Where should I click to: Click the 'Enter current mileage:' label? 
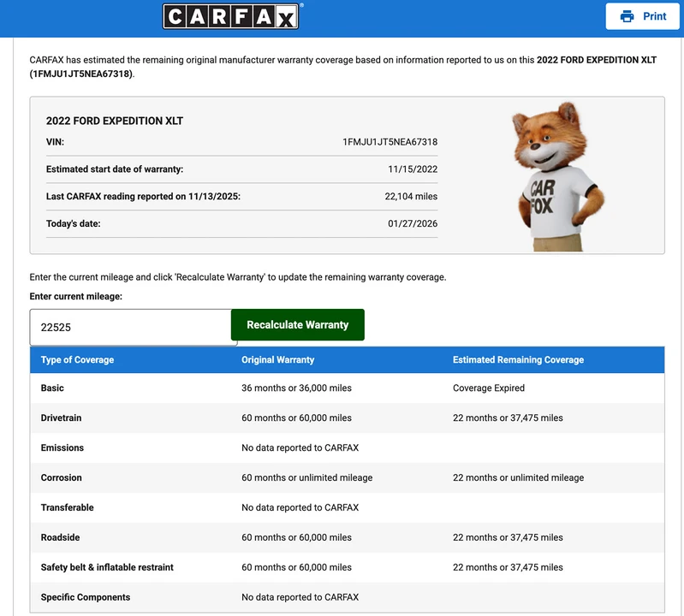coord(76,296)
